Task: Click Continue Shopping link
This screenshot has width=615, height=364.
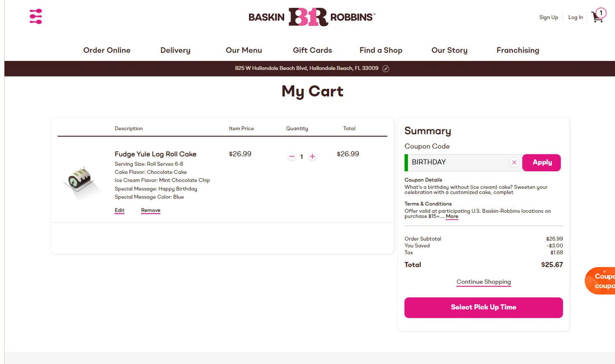Action: pos(484,282)
